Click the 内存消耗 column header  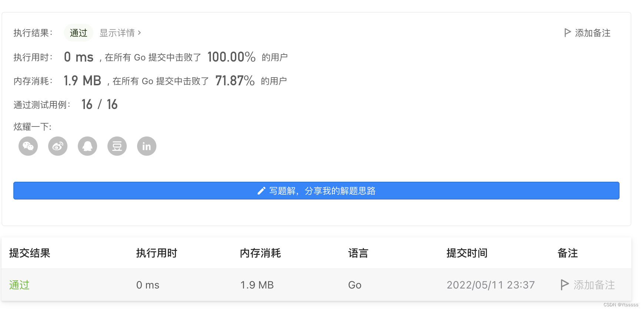pos(260,253)
